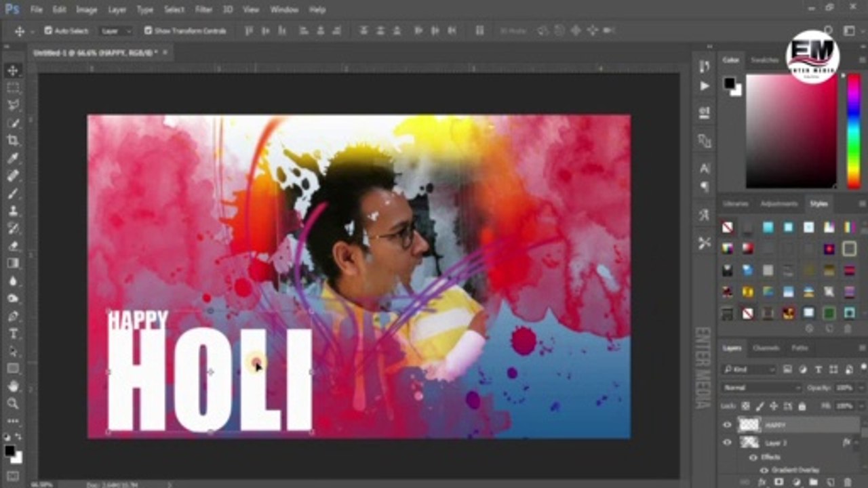This screenshot has width=868, height=488.
Task: Toggle lock transparent pixels
Action: point(746,406)
